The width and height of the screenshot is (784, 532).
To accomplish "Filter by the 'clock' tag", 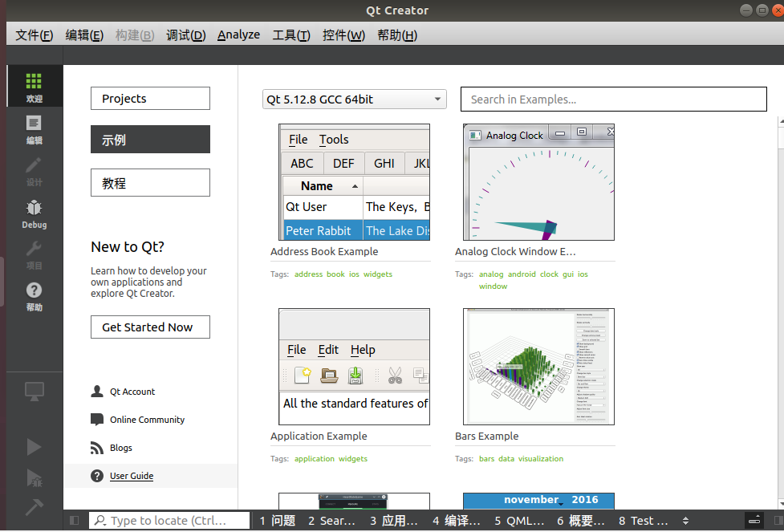I will [x=549, y=274].
